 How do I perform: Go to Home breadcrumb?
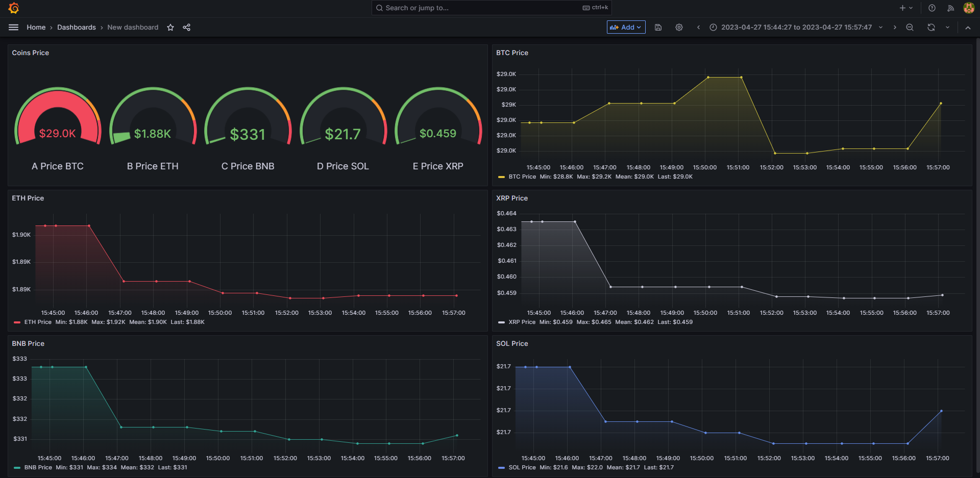pyautogui.click(x=36, y=28)
